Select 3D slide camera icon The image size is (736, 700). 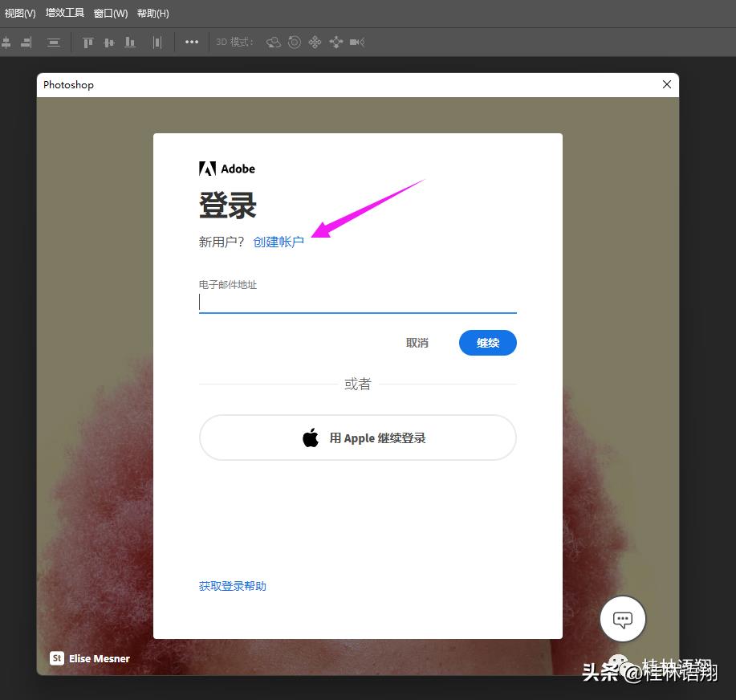pos(336,43)
